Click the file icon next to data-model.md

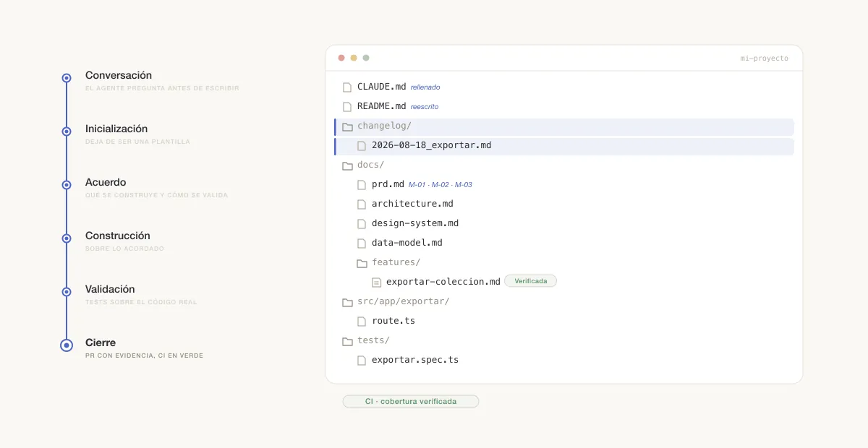pos(362,243)
